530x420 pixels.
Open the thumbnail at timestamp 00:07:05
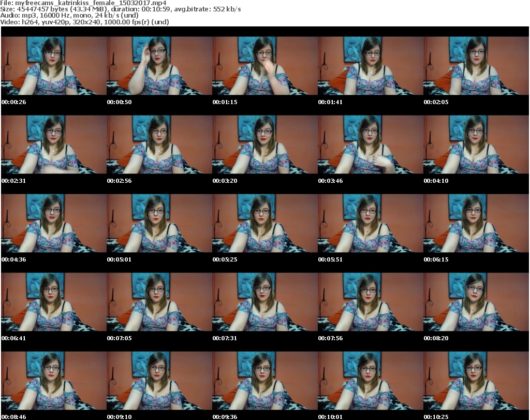click(x=159, y=302)
